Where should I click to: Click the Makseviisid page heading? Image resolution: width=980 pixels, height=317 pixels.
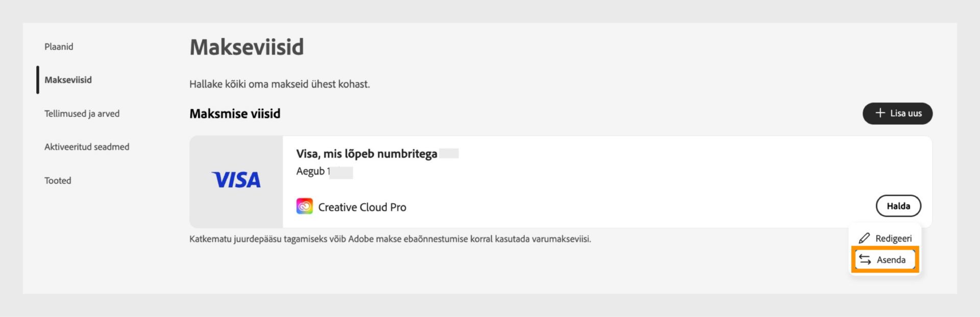tap(247, 47)
